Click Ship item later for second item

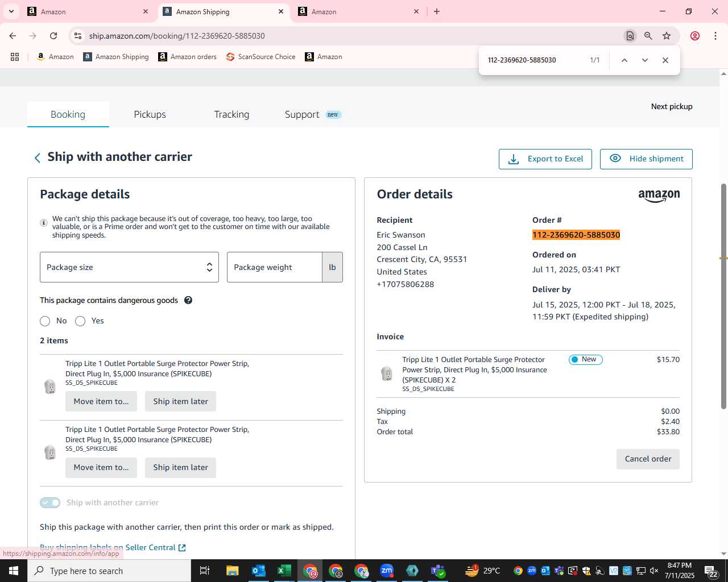(180, 467)
